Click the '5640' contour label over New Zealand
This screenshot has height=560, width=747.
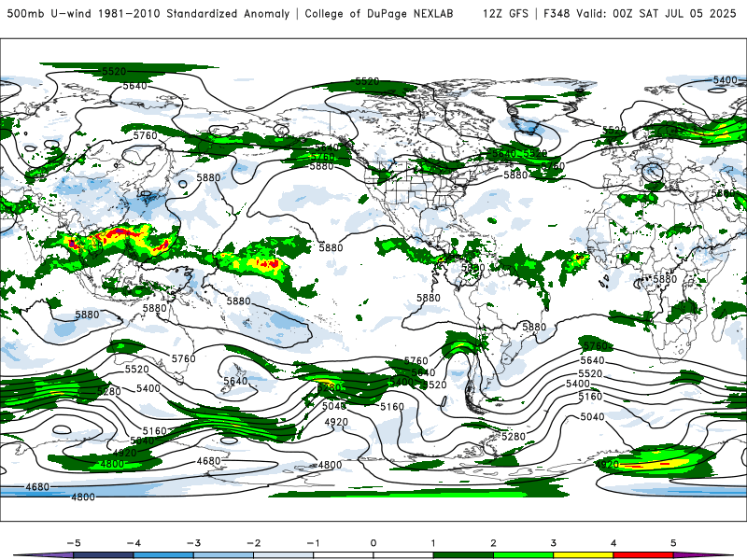[235, 381]
